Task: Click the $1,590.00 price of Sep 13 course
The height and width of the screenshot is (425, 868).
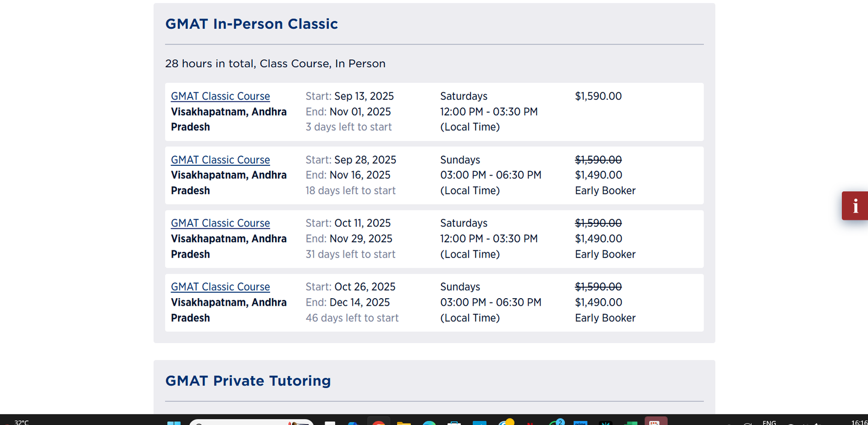Action: [598, 96]
